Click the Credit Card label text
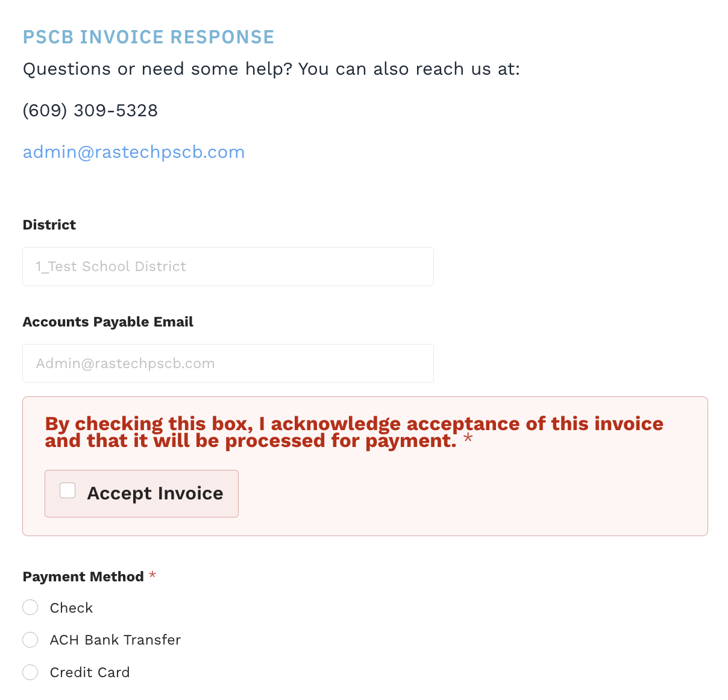This screenshot has width=728, height=700. pyautogui.click(x=90, y=672)
